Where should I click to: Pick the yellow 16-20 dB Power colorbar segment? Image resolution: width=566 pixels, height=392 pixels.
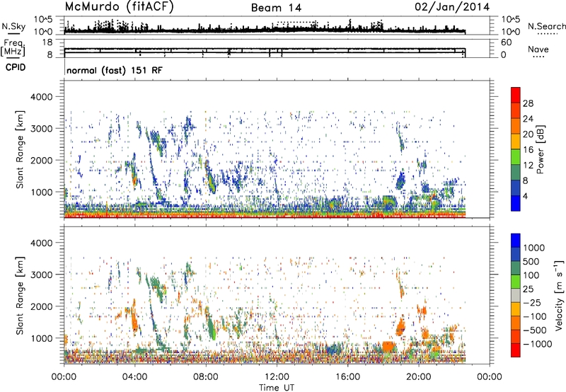tap(516, 142)
